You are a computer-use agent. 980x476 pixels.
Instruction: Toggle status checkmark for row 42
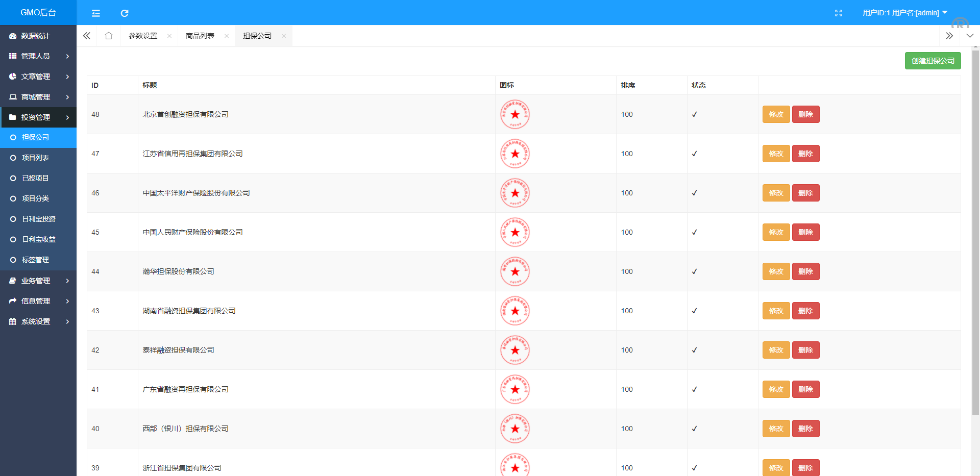coord(694,350)
